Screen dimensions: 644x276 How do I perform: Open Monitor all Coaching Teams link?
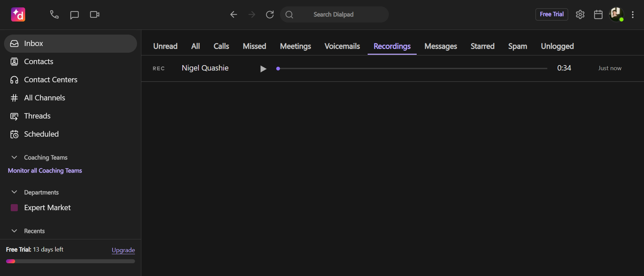coord(45,171)
